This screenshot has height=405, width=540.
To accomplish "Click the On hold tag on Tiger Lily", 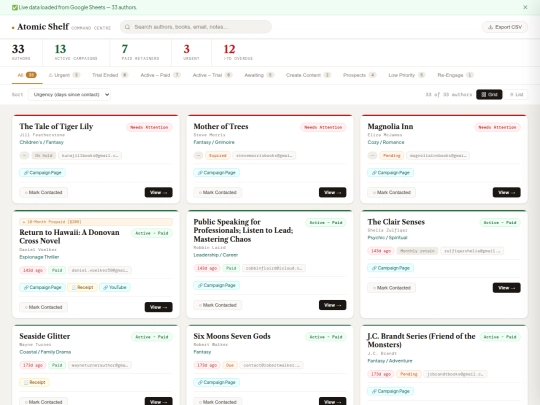I will 44,156.
